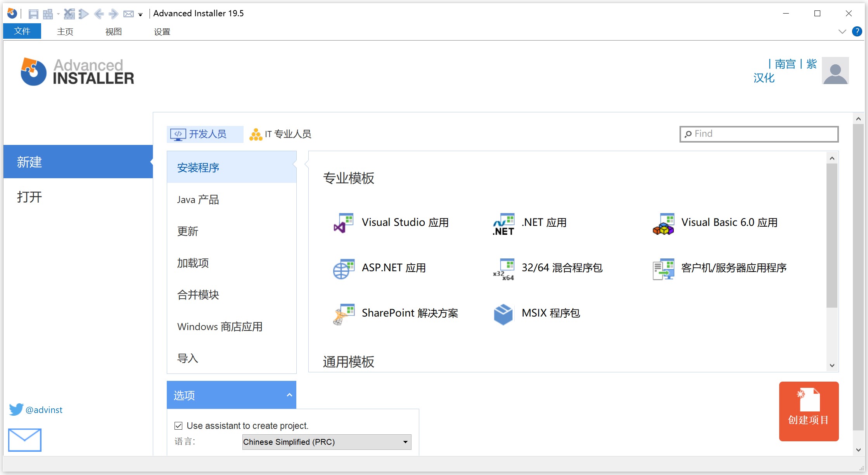Viewport: 868px width, 475px height.
Task: Click the mail envelope icon in title toolbar
Action: coord(128,14)
